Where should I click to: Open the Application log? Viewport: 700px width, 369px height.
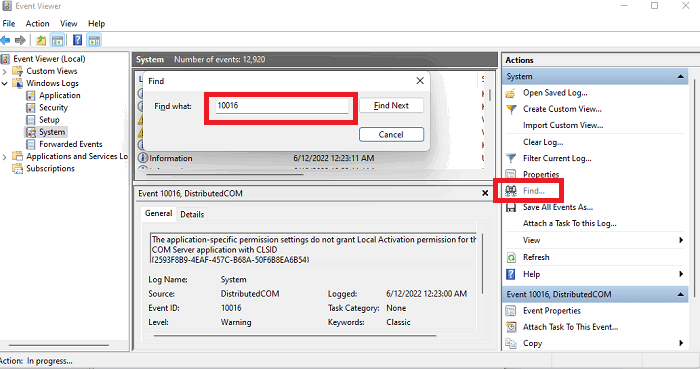(60, 95)
